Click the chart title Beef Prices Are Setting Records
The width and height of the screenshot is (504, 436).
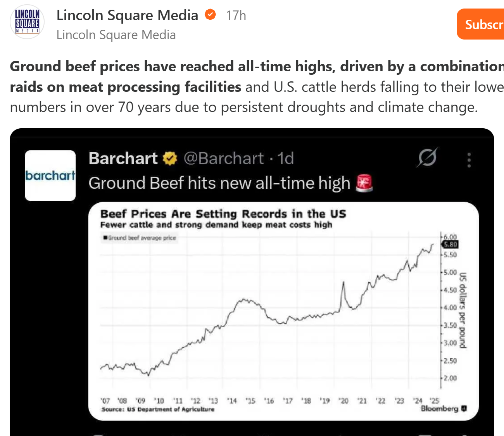[x=223, y=214]
